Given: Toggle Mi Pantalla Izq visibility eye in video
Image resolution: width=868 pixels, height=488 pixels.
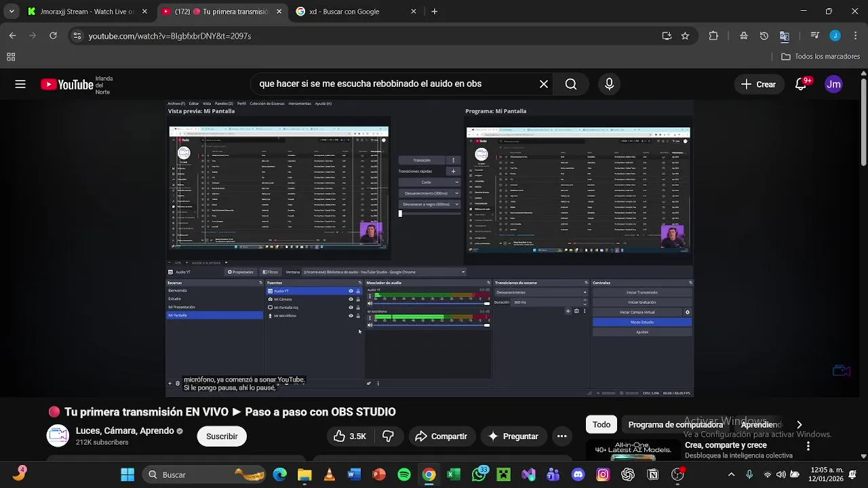Looking at the screenshot, I should [x=351, y=308].
